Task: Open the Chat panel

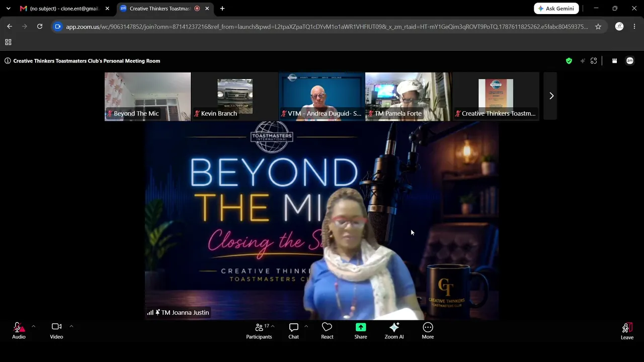Action: tap(294, 331)
